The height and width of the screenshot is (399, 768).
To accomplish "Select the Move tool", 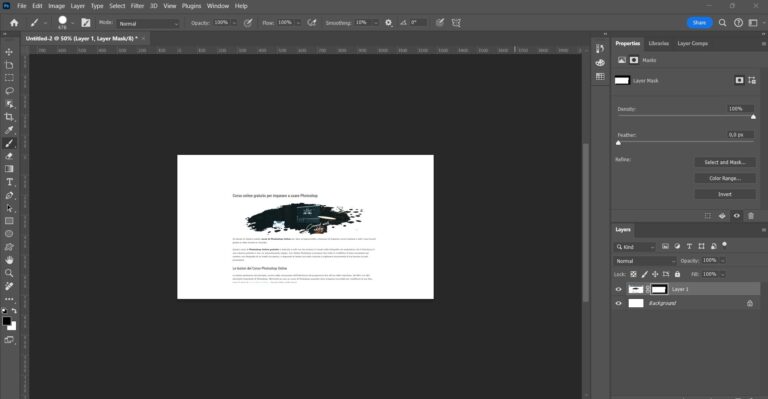I will click(x=9, y=52).
